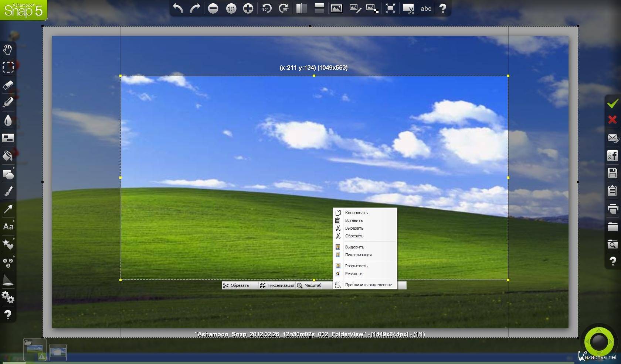
Task: Select the Eraser tool in left sidebar
Action: tap(8, 85)
